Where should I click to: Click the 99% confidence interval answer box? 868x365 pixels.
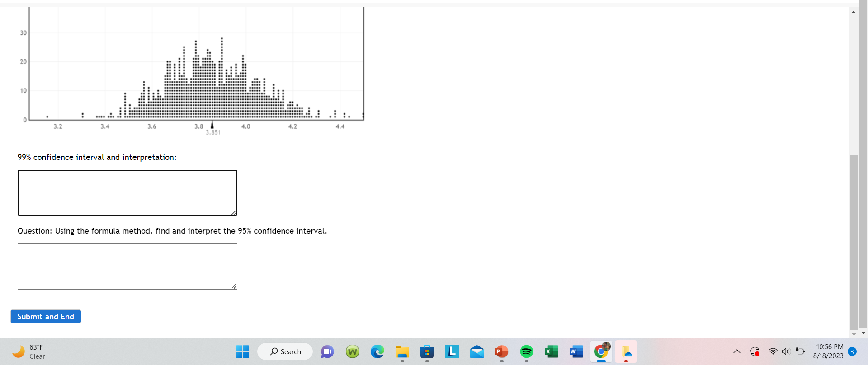[127, 193]
